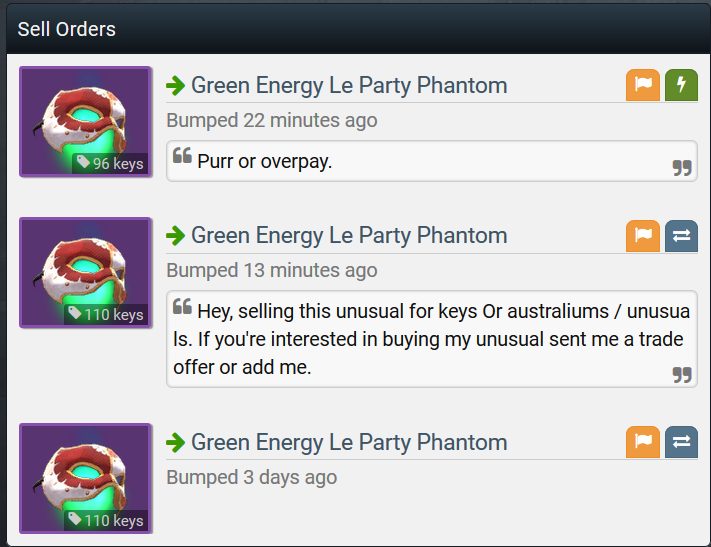This screenshot has width=711, height=547.
Task: Click green arrow beside first listing title
Action: pos(176,86)
